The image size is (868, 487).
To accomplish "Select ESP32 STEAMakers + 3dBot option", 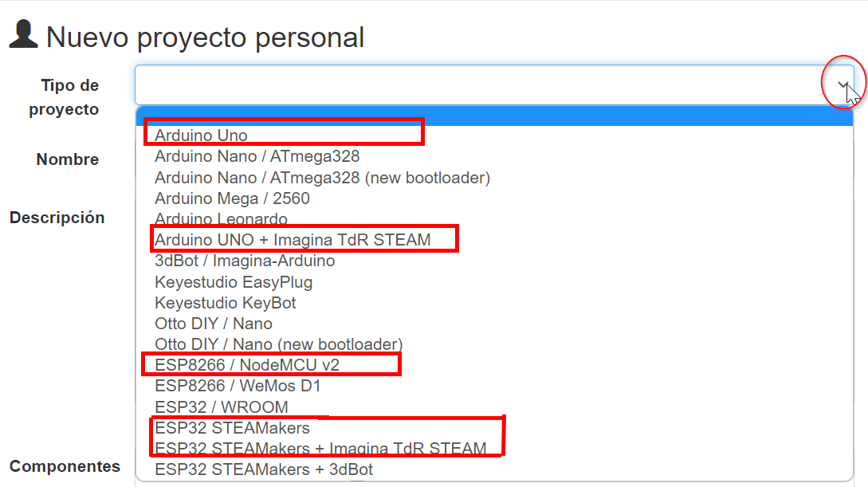I will coord(494,469).
